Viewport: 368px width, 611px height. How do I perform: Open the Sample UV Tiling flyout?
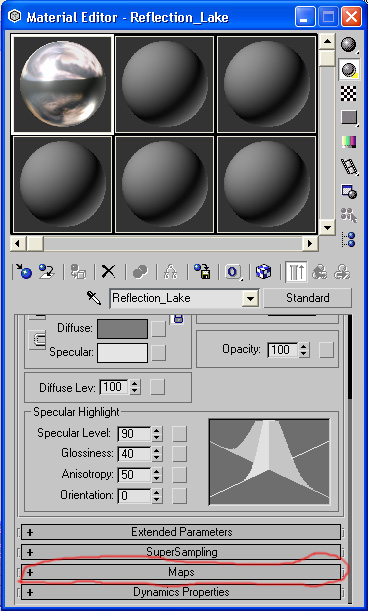[x=349, y=118]
